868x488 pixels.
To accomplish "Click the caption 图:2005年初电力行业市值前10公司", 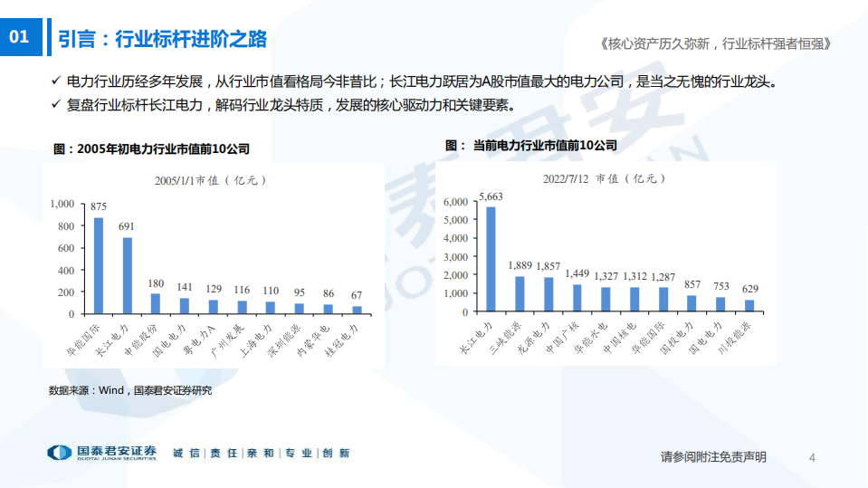I will pyautogui.click(x=151, y=149).
